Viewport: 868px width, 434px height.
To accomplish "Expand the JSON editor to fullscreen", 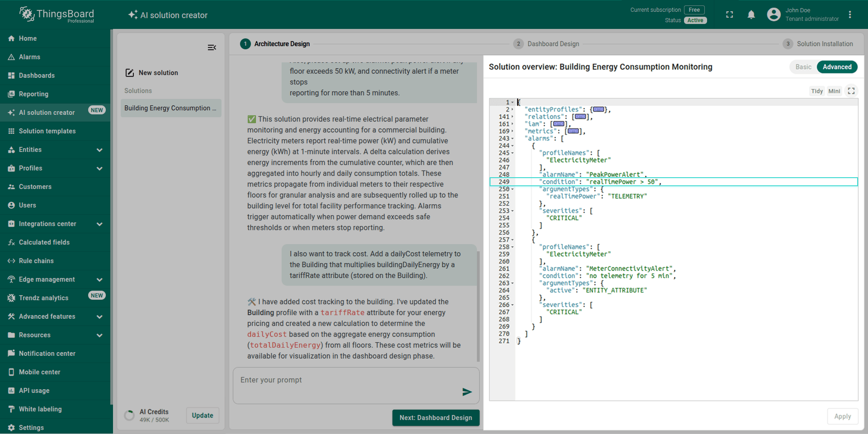I will (851, 91).
